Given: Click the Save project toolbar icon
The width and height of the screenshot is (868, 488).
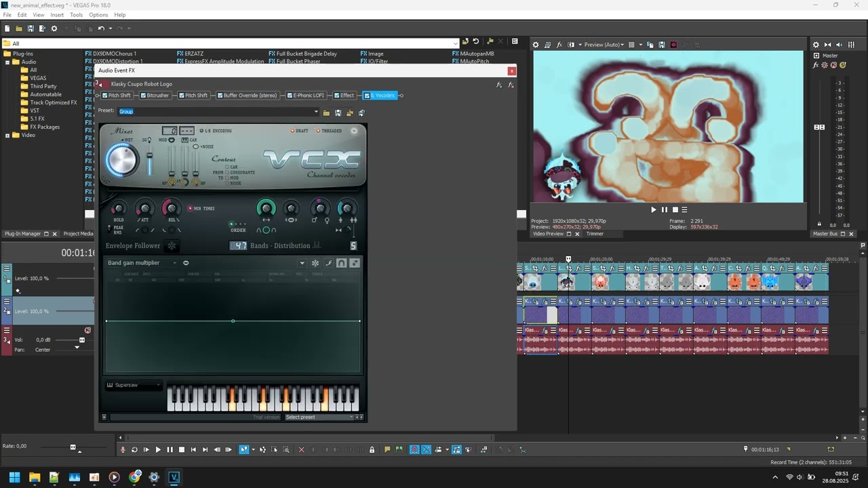Looking at the screenshot, I should 31,28.
